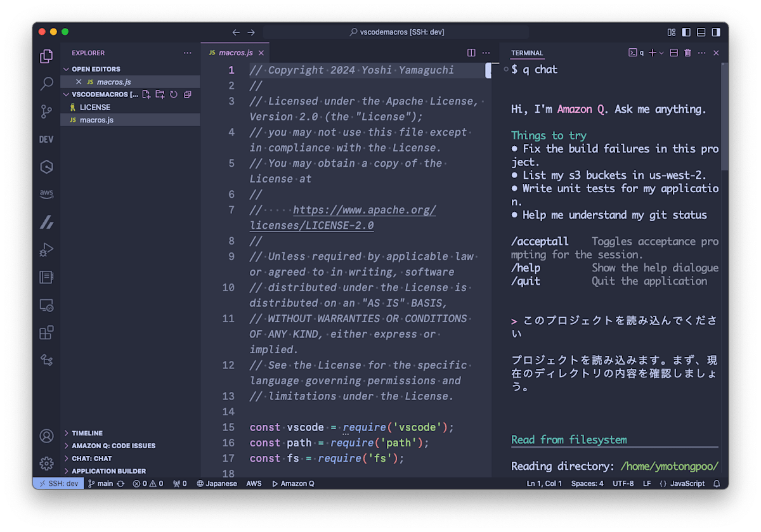Click the terminal vertical scrollbar
The width and height of the screenshot is (761, 532).
725,116
